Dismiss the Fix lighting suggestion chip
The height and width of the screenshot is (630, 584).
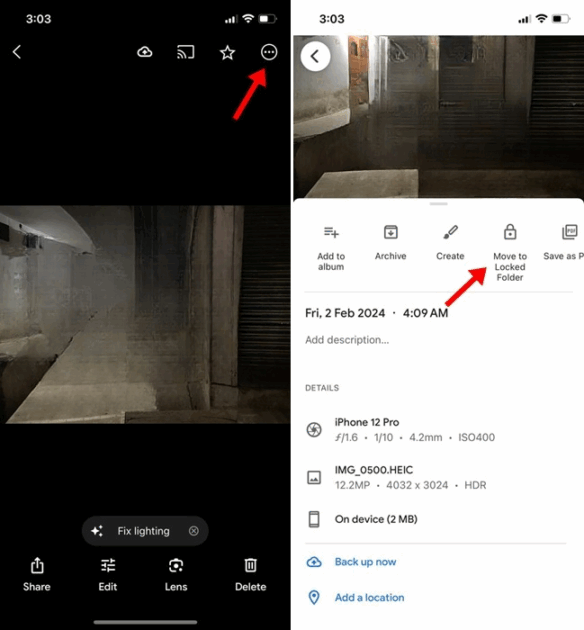pyautogui.click(x=194, y=531)
